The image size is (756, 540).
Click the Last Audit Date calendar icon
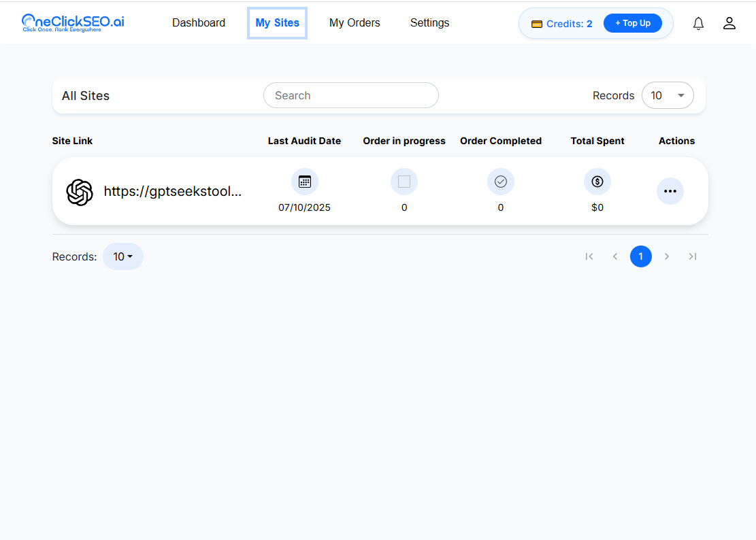pyautogui.click(x=305, y=182)
